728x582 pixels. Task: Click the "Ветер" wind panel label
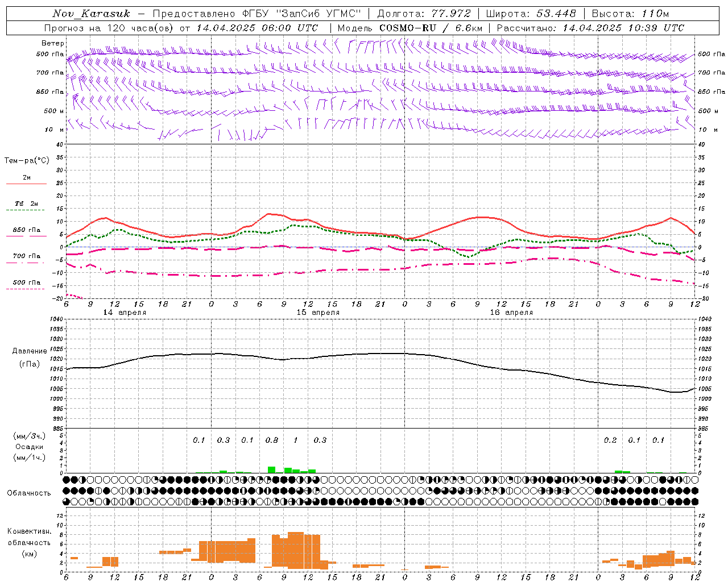53,43
